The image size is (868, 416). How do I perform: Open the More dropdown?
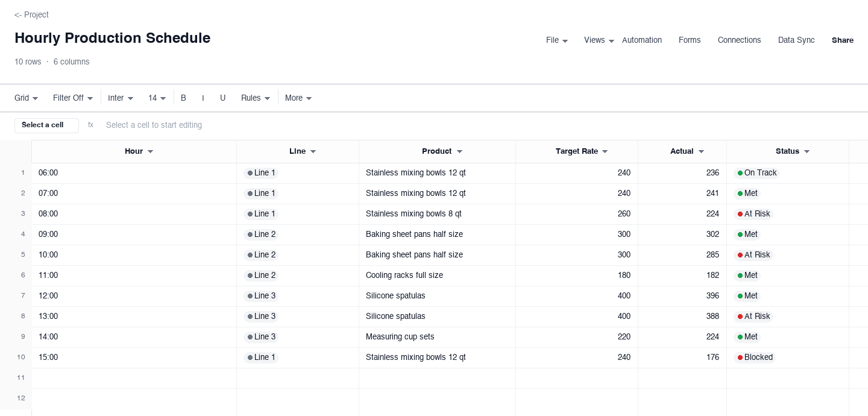(298, 98)
